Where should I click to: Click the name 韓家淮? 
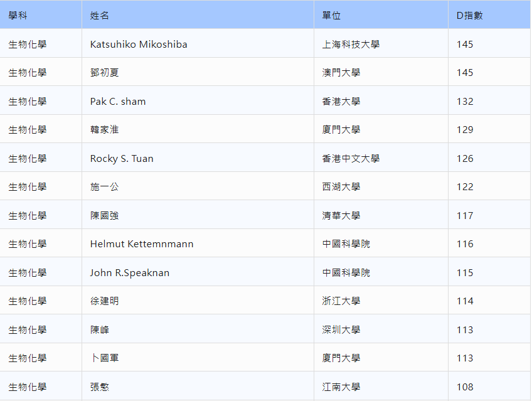[104, 130]
